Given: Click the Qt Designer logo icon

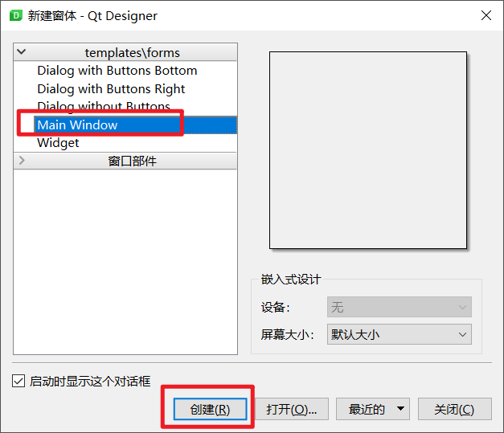Looking at the screenshot, I should coord(16,15).
